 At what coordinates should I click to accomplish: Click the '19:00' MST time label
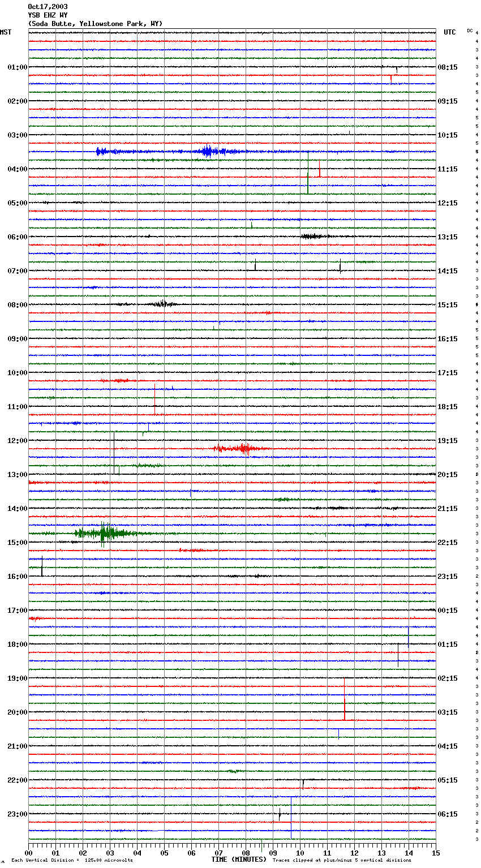pos(18,678)
